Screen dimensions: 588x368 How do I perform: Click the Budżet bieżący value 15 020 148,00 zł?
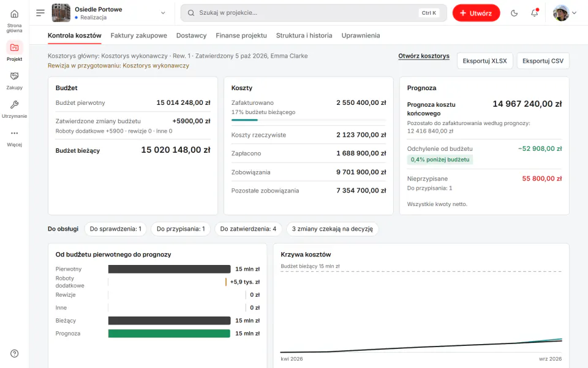(x=176, y=150)
